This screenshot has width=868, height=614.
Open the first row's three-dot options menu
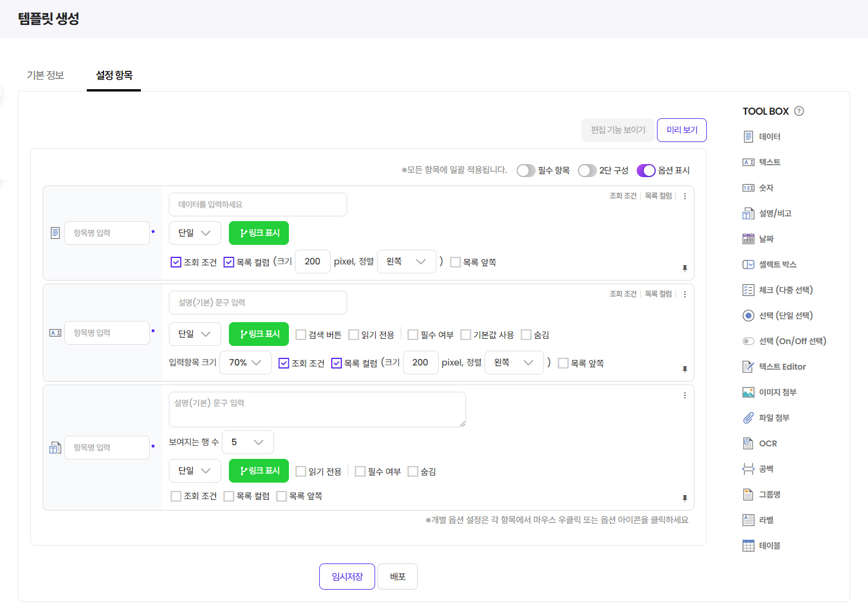click(685, 196)
